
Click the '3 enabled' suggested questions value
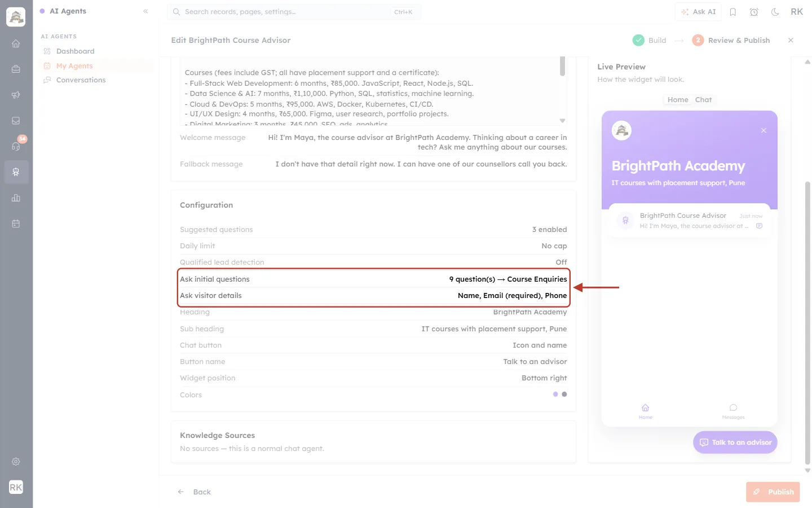tap(549, 230)
